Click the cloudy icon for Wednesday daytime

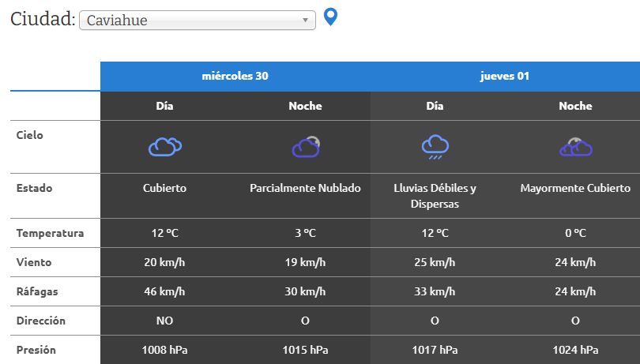click(165, 146)
